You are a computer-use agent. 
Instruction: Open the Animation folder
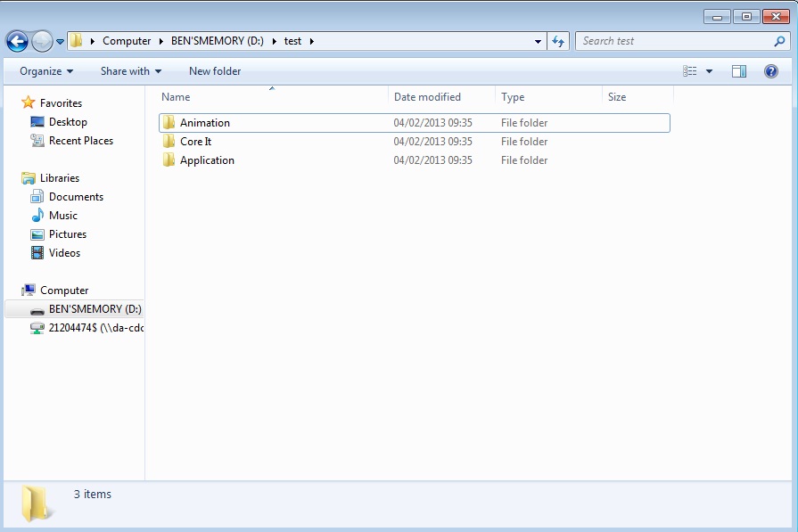tap(205, 122)
